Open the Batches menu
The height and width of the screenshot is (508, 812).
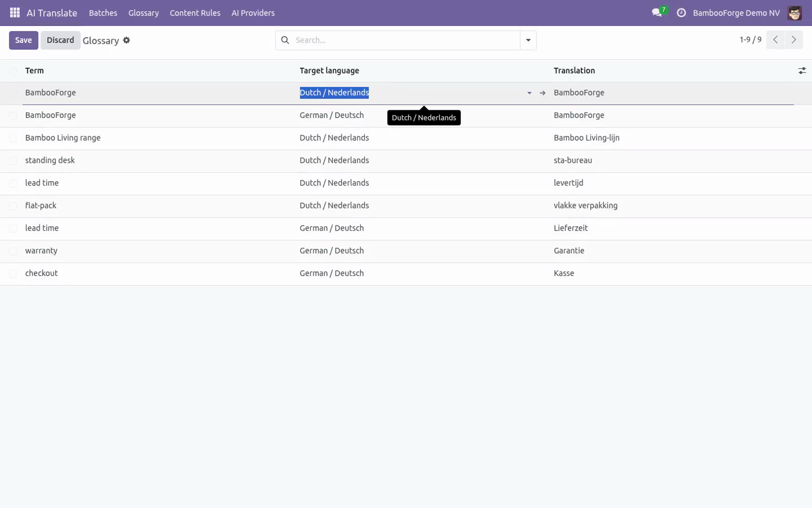pyautogui.click(x=103, y=13)
